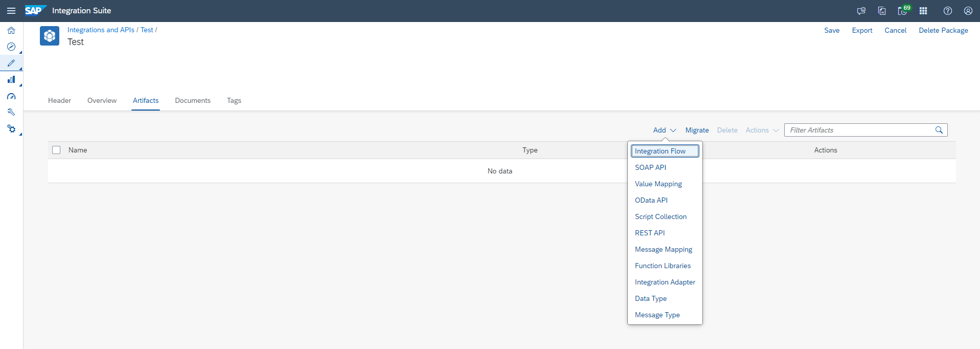Image resolution: width=980 pixels, height=349 pixels.
Task: Pick Script Collection menu entry
Action: (660, 216)
